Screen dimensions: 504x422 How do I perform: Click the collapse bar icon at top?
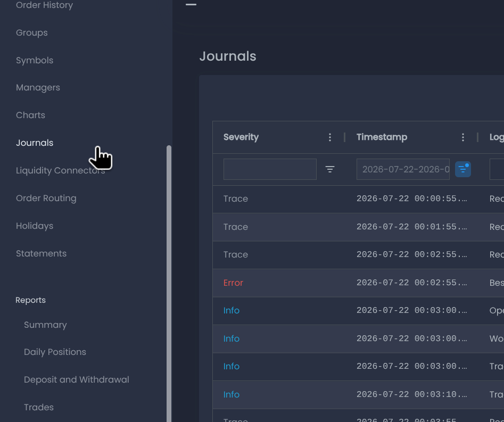click(191, 4)
